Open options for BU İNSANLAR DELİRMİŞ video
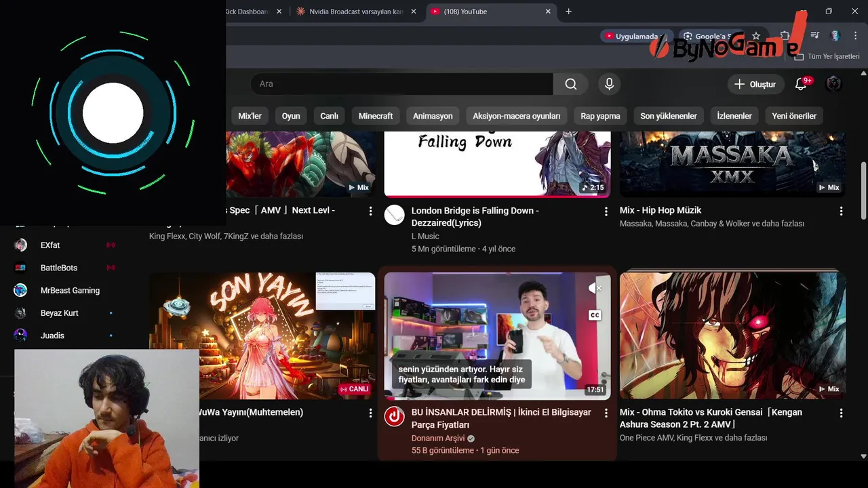 606,413
